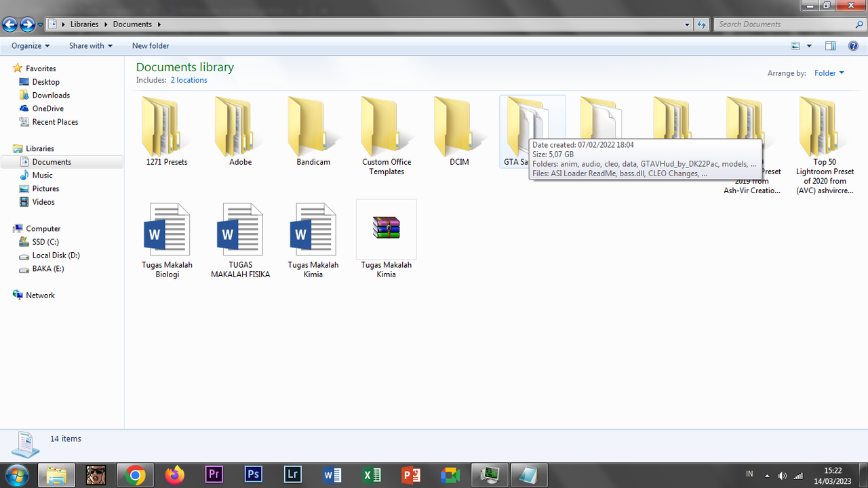Create a New folder

tap(151, 46)
